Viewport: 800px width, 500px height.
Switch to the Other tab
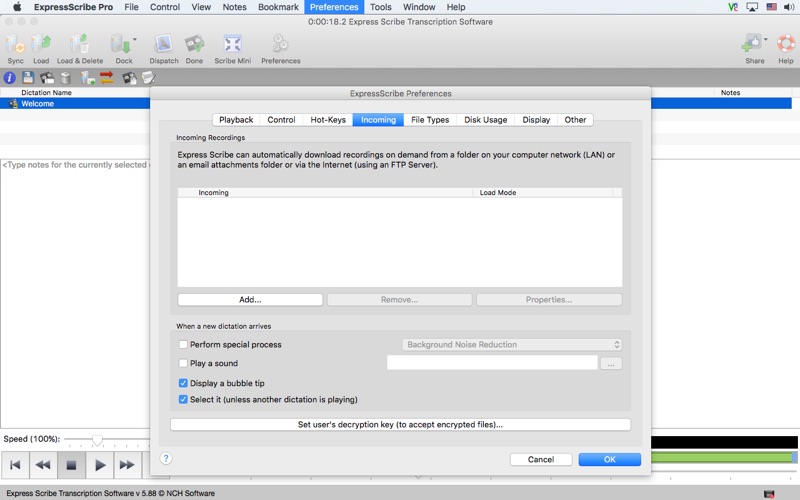click(x=575, y=120)
